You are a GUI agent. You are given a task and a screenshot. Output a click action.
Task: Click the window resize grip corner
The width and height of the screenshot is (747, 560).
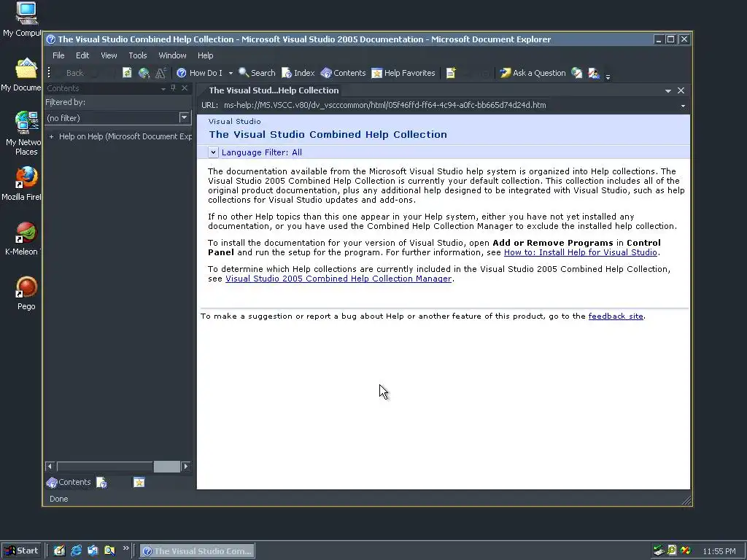point(686,500)
